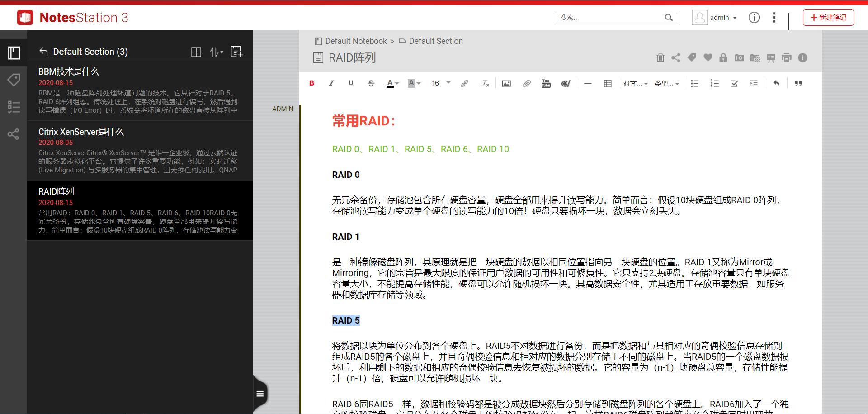Delete the note using the trash icon
Image resolution: width=868 pixels, height=414 pixels.
point(660,58)
